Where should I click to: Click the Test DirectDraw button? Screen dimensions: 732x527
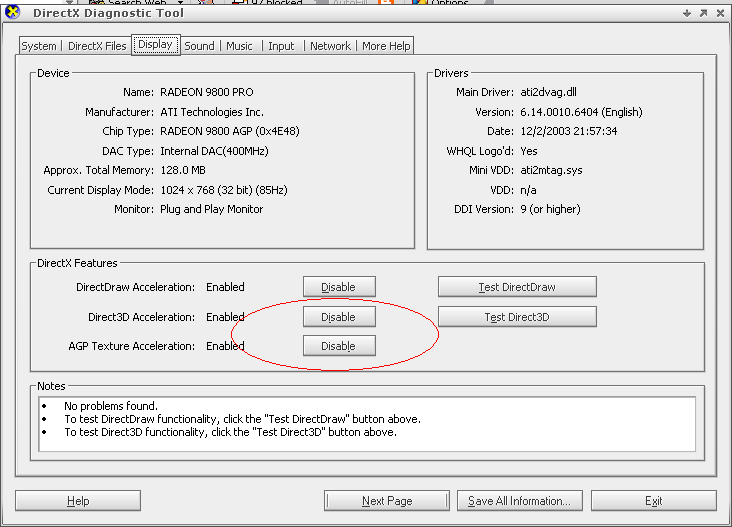[x=517, y=287]
